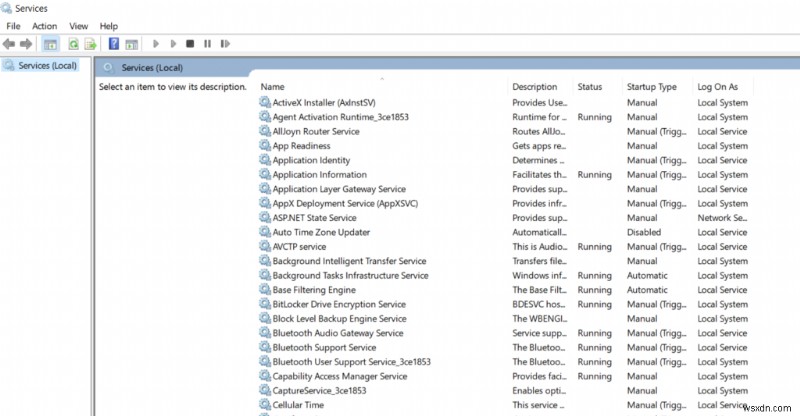Click the Restart Service icon
The image size is (800, 416).
click(x=225, y=44)
